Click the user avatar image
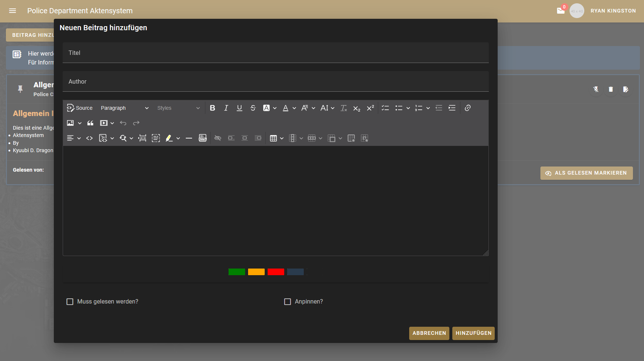 pos(577,11)
